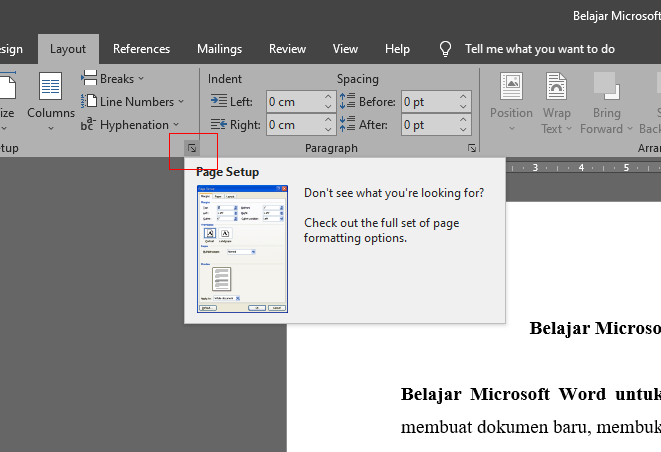
Task: Click Tell me what you want to do
Action: [x=540, y=49]
